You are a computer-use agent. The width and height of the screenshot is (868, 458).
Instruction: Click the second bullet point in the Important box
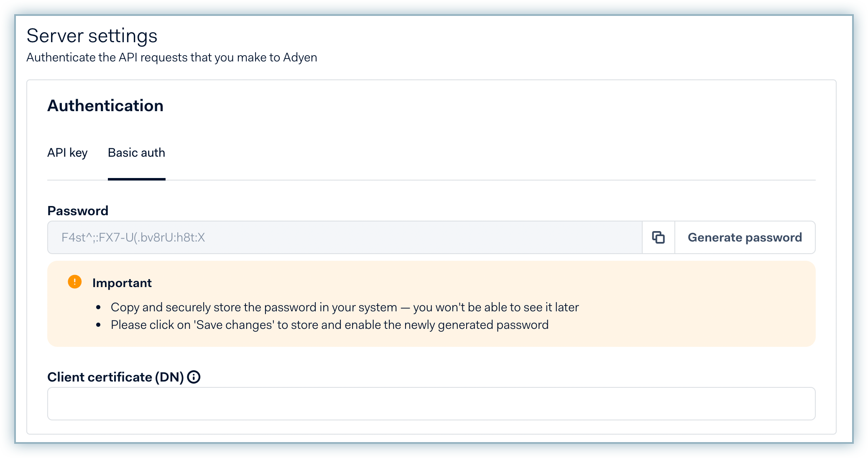coord(99,325)
